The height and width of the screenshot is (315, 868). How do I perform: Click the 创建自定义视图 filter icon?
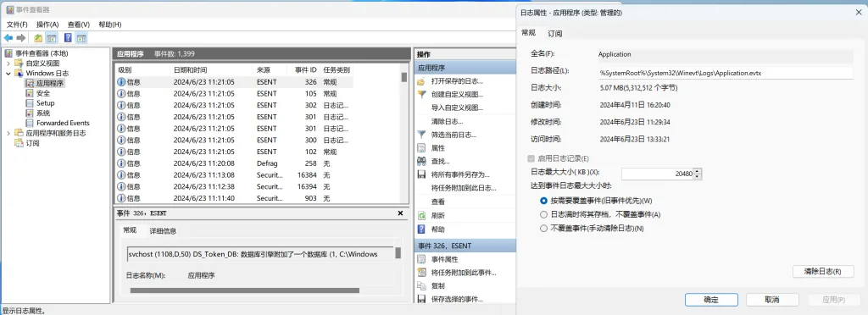point(421,95)
